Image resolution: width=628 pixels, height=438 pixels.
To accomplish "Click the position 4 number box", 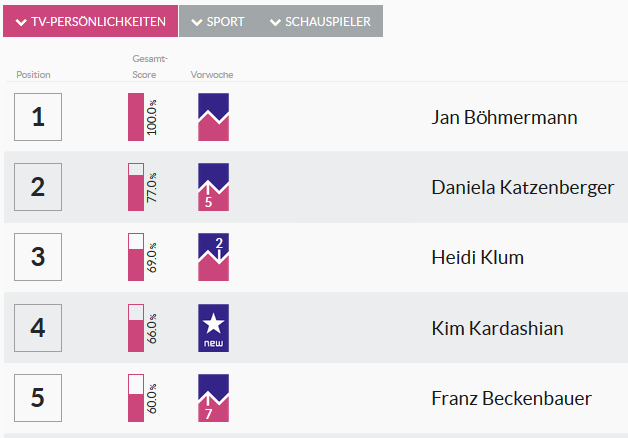I will pyautogui.click(x=38, y=328).
